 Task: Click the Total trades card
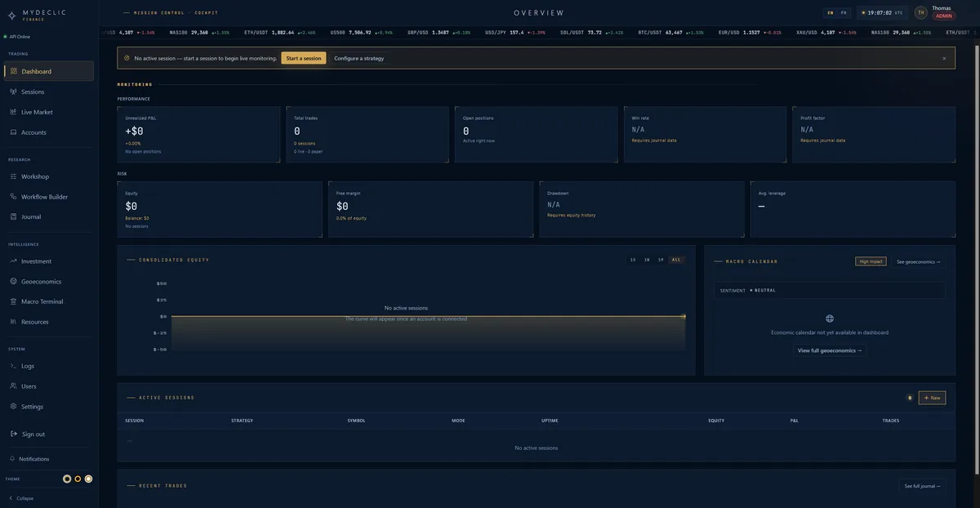coord(367,134)
